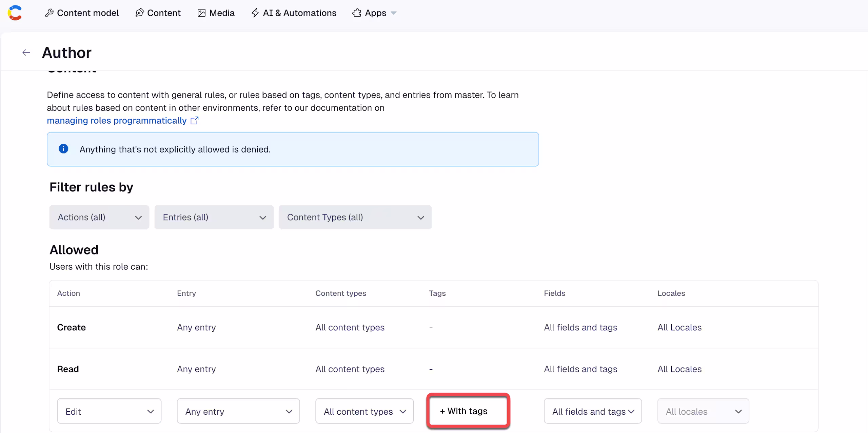Click the Create rule row label

pos(71,327)
